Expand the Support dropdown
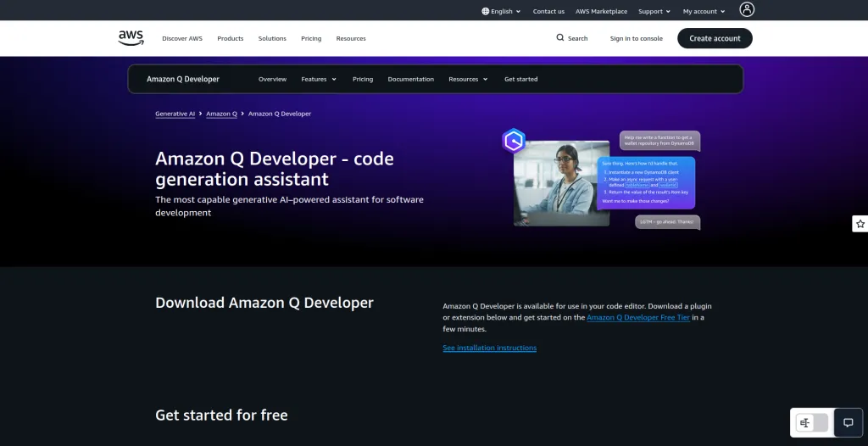Image resolution: width=868 pixels, height=446 pixels. tap(654, 11)
